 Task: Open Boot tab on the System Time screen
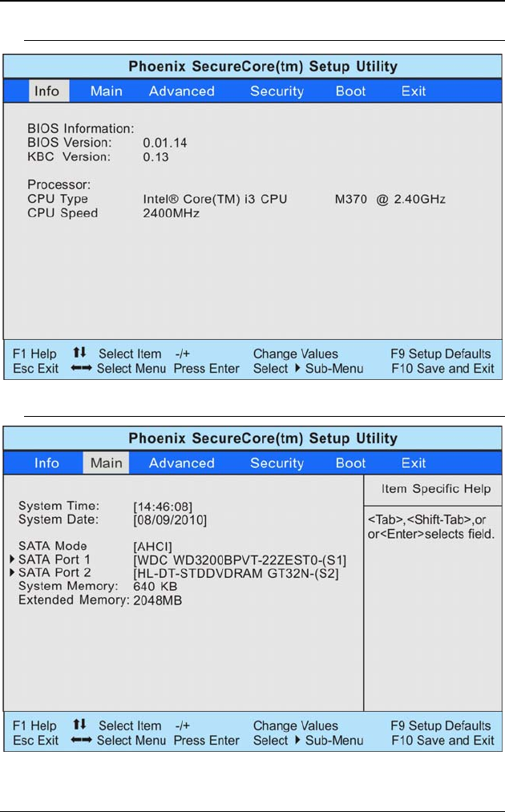click(x=350, y=463)
